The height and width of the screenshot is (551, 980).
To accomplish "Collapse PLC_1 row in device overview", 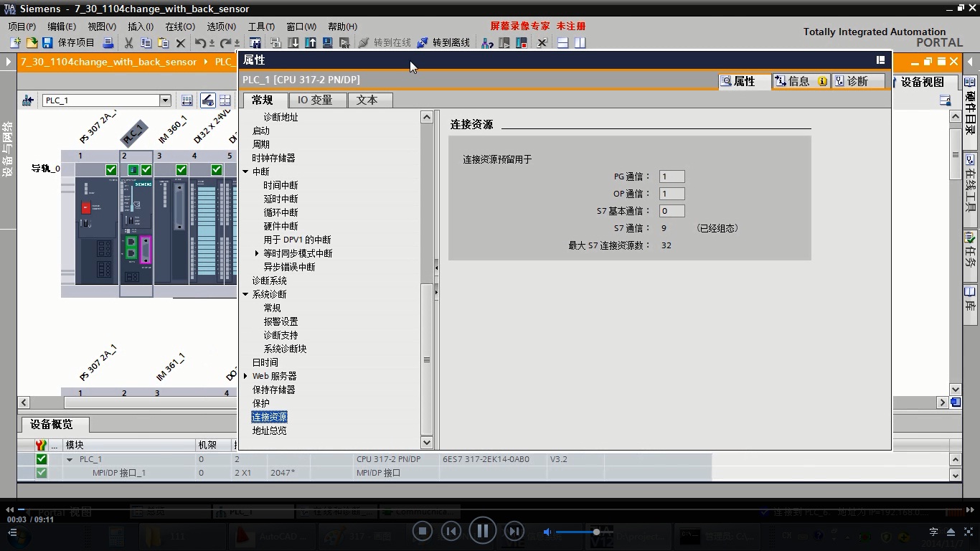I will (x=70, y=459).
